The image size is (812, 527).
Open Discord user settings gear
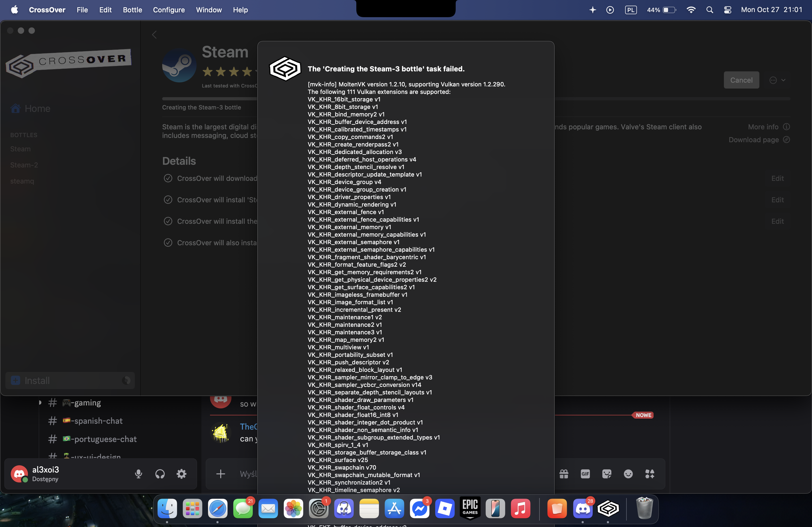[181, 474]
